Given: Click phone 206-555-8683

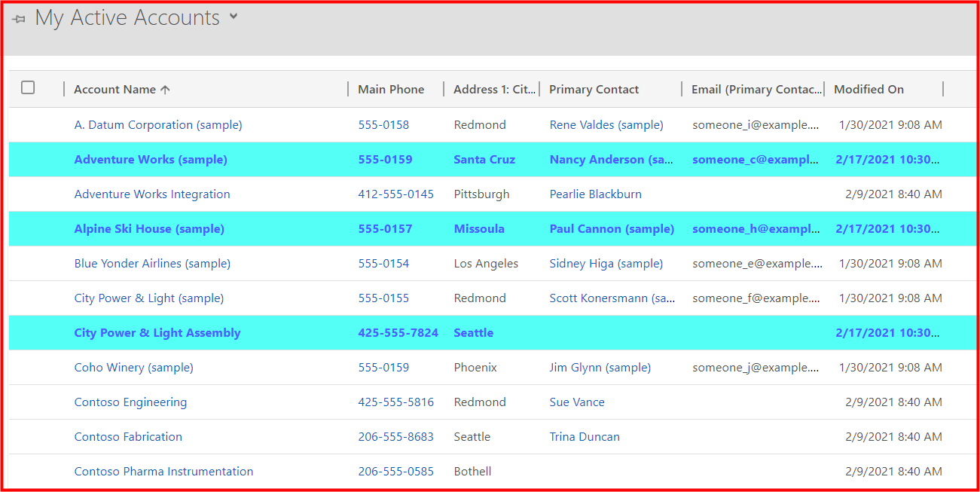Looking at the screenshot, I should pyautogui.click(x=395, y=437).
